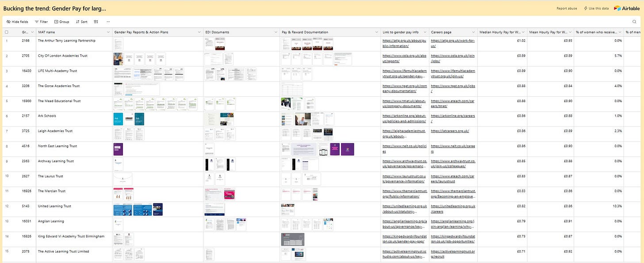Image resolution: width=644 pixels, height=263 pixels.
Task: Click the search magnifier icon
Action: click(x=634, y=22)
